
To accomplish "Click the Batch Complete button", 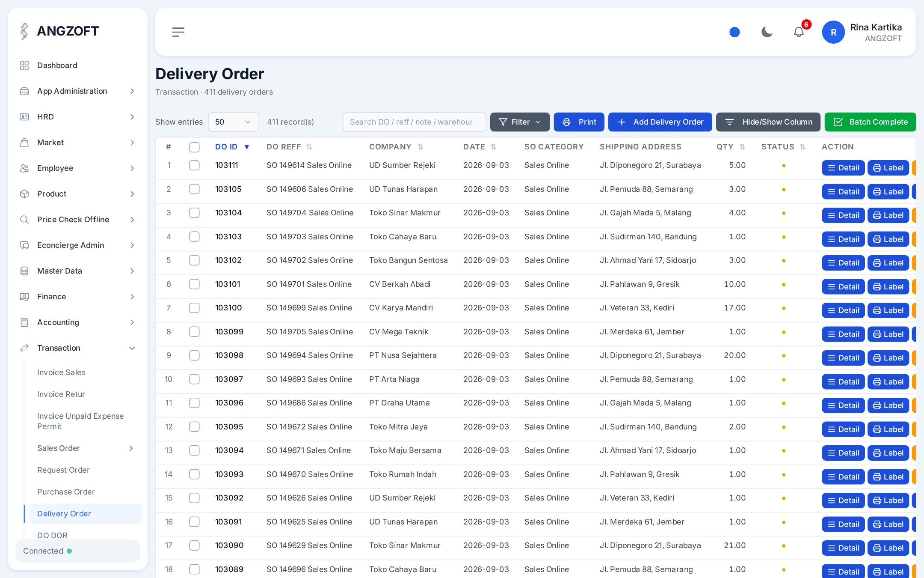I will tap(870, 122).
